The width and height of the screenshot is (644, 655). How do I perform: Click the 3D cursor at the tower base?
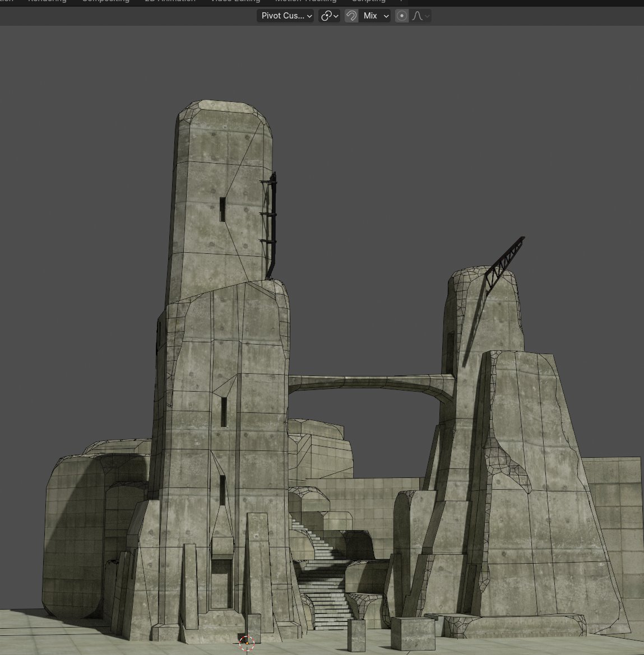coord(247,643)
